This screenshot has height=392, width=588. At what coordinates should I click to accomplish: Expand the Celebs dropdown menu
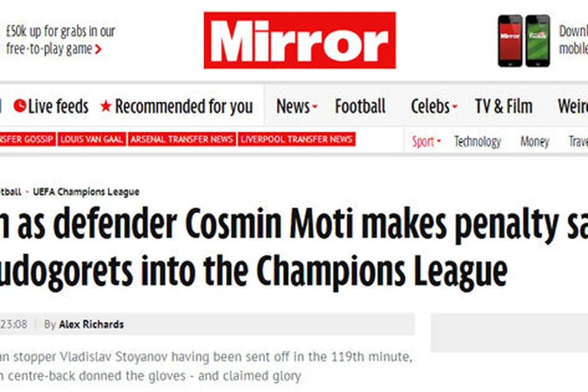tap(434, 106)
